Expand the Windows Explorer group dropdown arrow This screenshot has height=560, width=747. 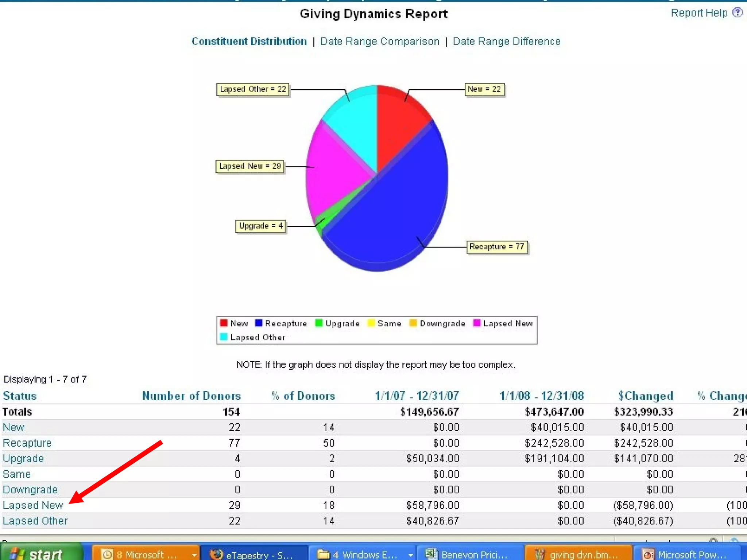click(410, 555)
